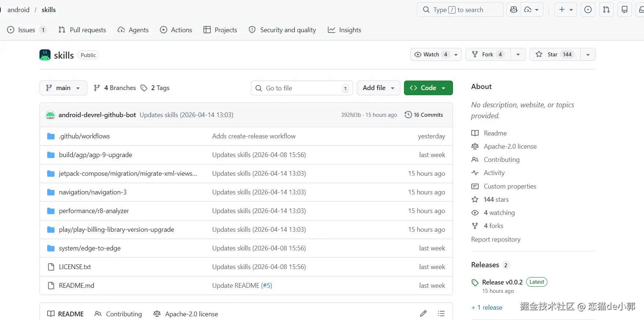Click the navigation/navigation-3 folder icon
Viewport: 644px width, 320px height.
coord(51,192)
